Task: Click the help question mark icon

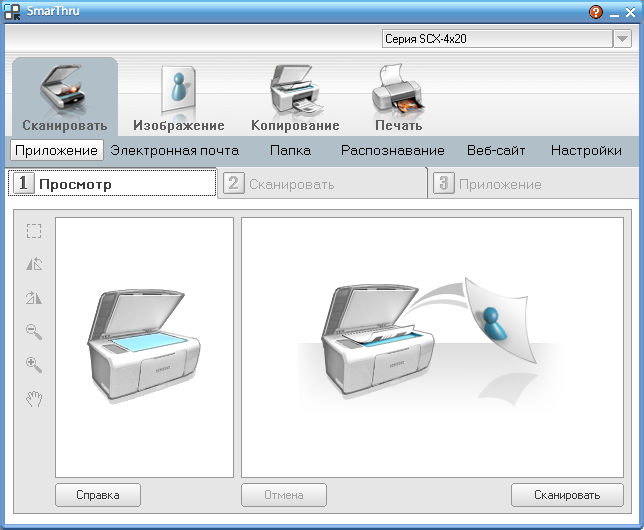Action: tap(595, 12)
